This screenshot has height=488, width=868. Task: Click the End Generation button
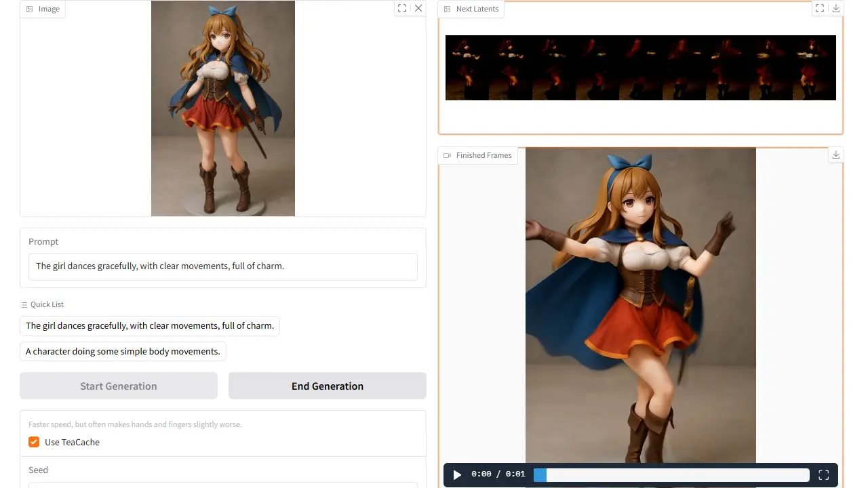(328, 386)
